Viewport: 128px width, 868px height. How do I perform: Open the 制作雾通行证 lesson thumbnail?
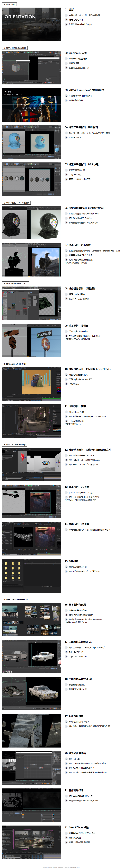click(31, 805)
